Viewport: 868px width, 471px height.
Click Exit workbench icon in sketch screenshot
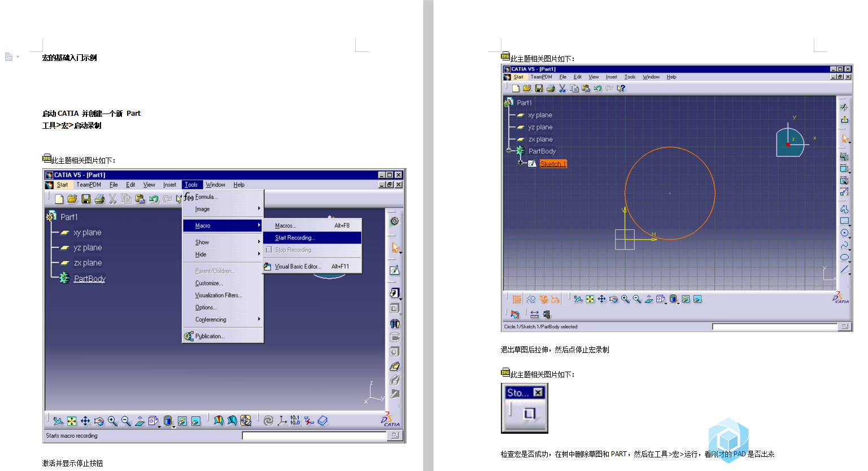click(x=844, y=119)
